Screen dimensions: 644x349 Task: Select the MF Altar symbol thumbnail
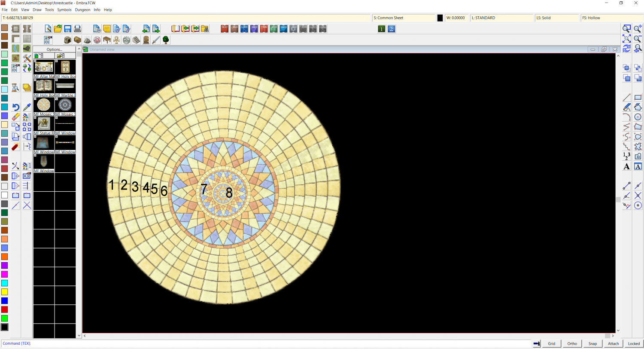click(44, 67)
